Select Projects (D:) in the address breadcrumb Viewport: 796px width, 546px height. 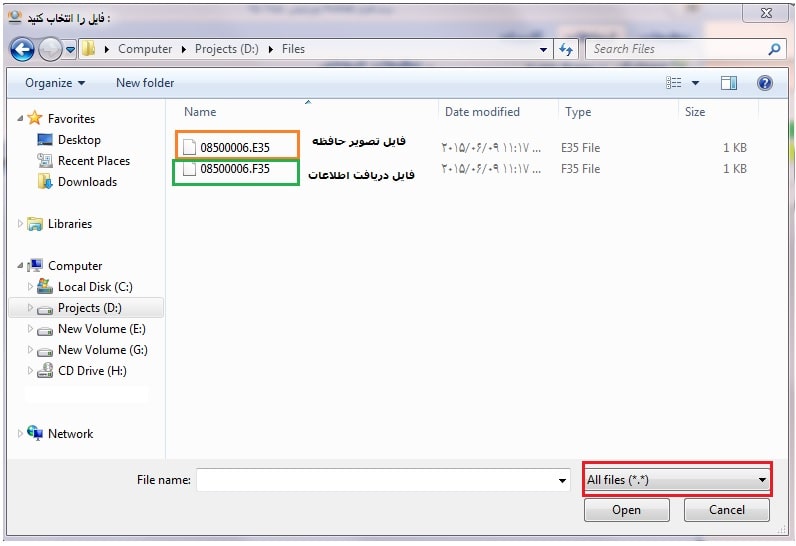click(226, 49)
